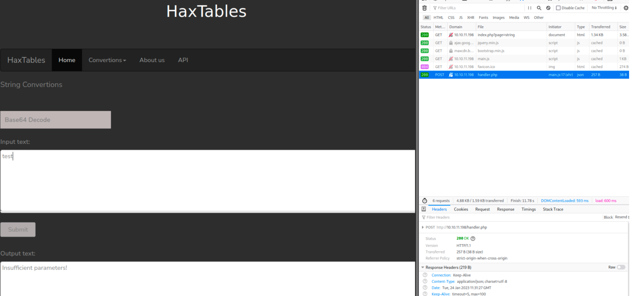This screenshot has width=644, height=296.
Task: Click the DOMContentLoaded 593 ms link
Action: (565, 201)
